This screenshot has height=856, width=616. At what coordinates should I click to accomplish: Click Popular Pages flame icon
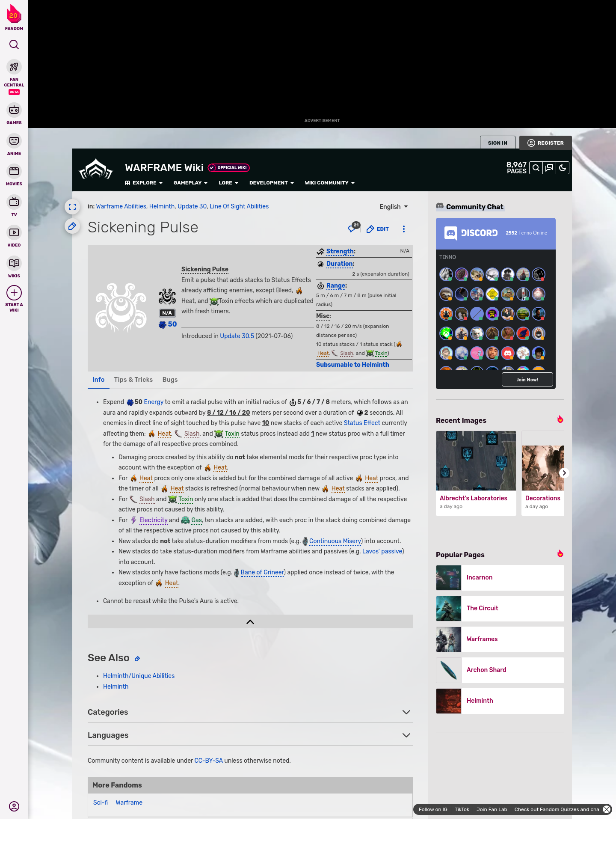[560, 554]
